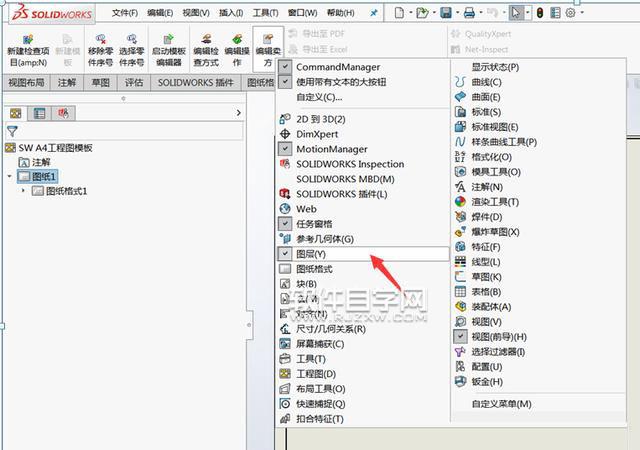Open dropdown arrow next to Select cursor
This screenshot has height=450, width=640.
point(528,13)
